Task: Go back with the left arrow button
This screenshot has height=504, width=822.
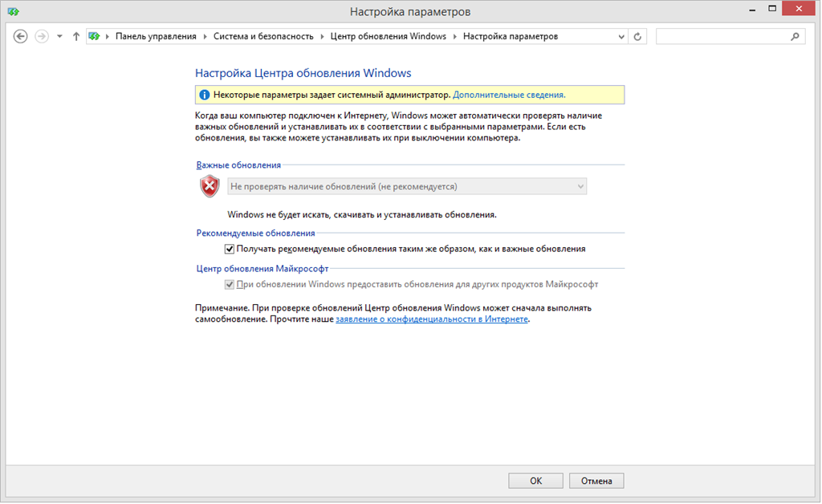Action: click(20, 36)
